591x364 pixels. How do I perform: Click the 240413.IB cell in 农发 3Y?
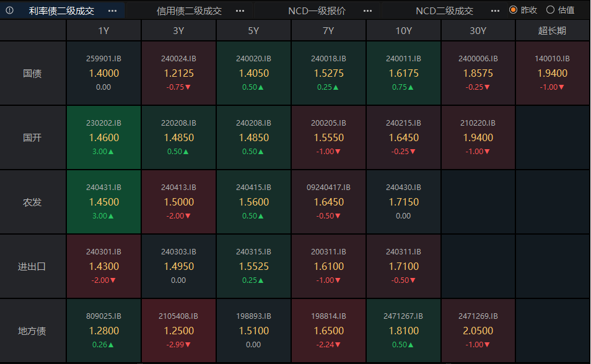pyautogui.click(x=178, y=202)
